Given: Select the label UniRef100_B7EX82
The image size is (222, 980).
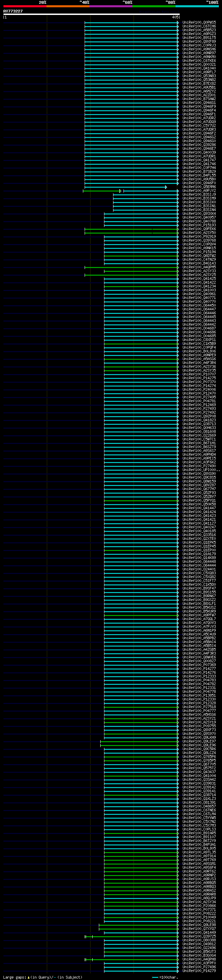Looking at the screenshot, I should pyautogui.click(x=199, y=83).
